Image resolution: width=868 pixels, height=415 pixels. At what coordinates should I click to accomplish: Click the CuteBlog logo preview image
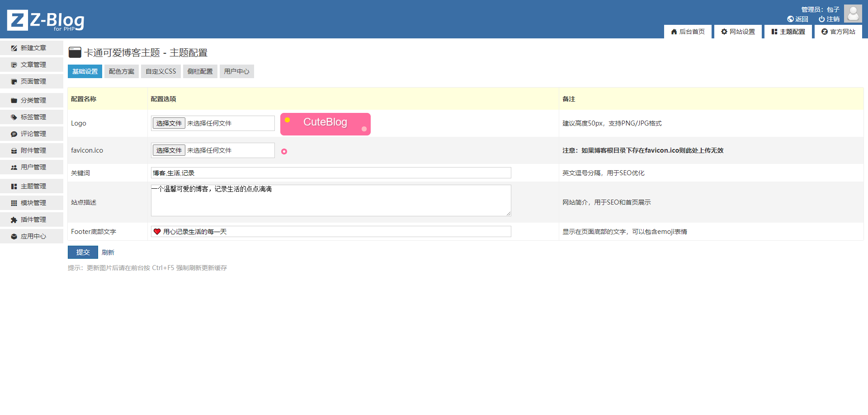coord(325,124)
